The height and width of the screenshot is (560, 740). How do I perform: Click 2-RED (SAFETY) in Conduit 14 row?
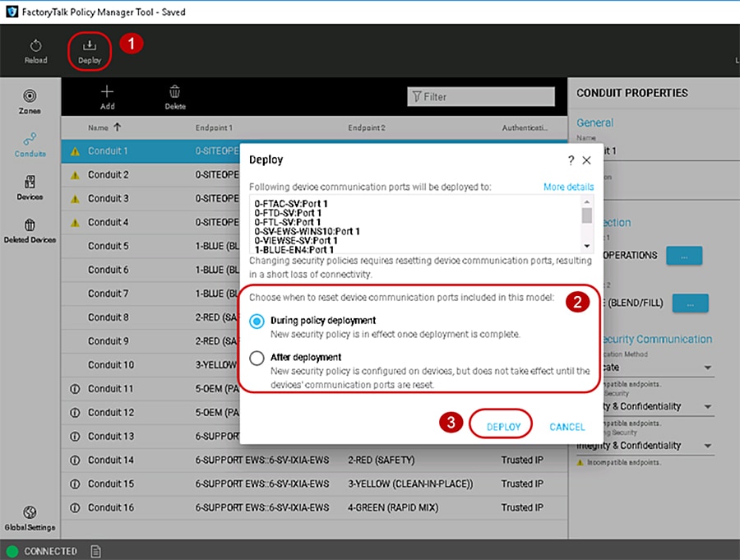coord(382,460)
